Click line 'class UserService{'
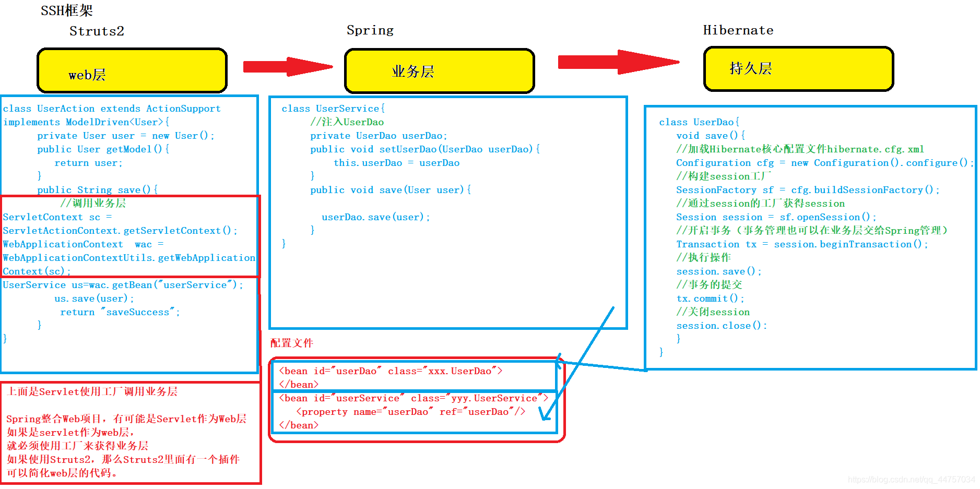 click(x=333, y=109)
